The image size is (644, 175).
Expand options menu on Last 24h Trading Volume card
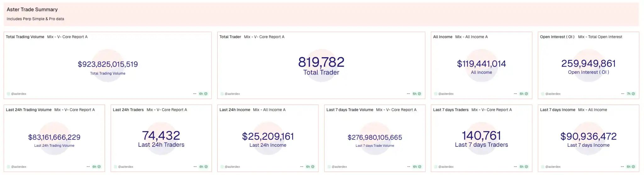tap(88, 167)
